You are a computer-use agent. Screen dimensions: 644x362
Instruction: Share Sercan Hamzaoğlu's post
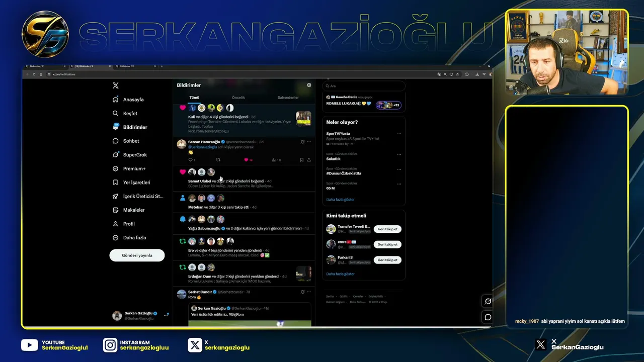[309, 160]
